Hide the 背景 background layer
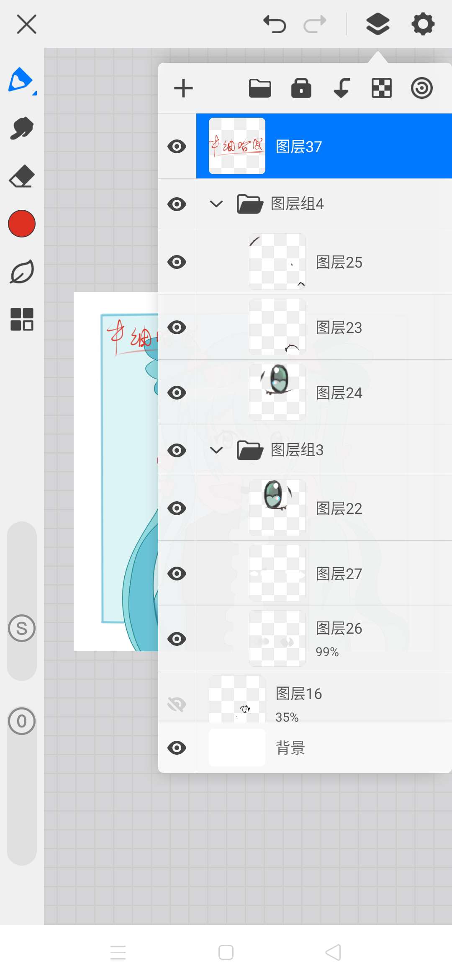 (177, 748)
